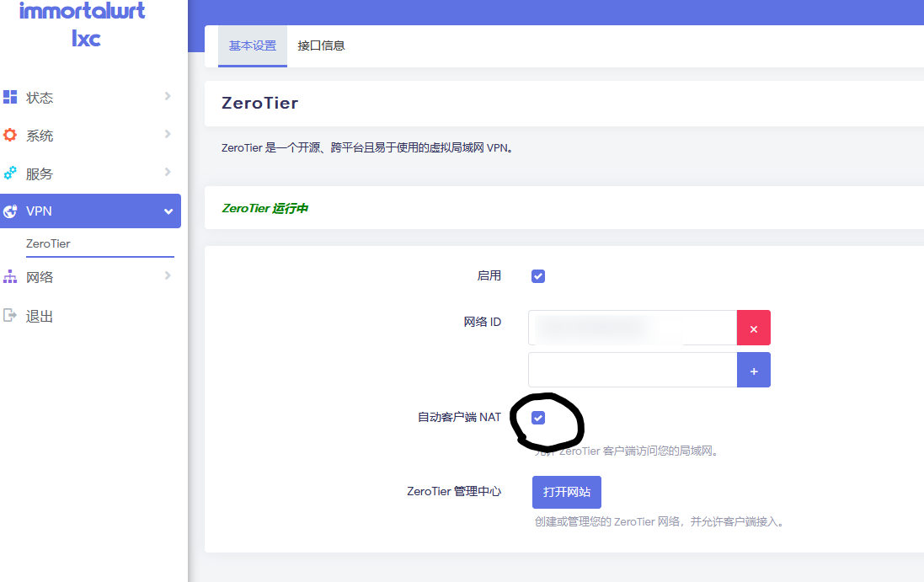Add a new network ID with plus button
This screenshot has height=582, width=924.
click(754, 370)
